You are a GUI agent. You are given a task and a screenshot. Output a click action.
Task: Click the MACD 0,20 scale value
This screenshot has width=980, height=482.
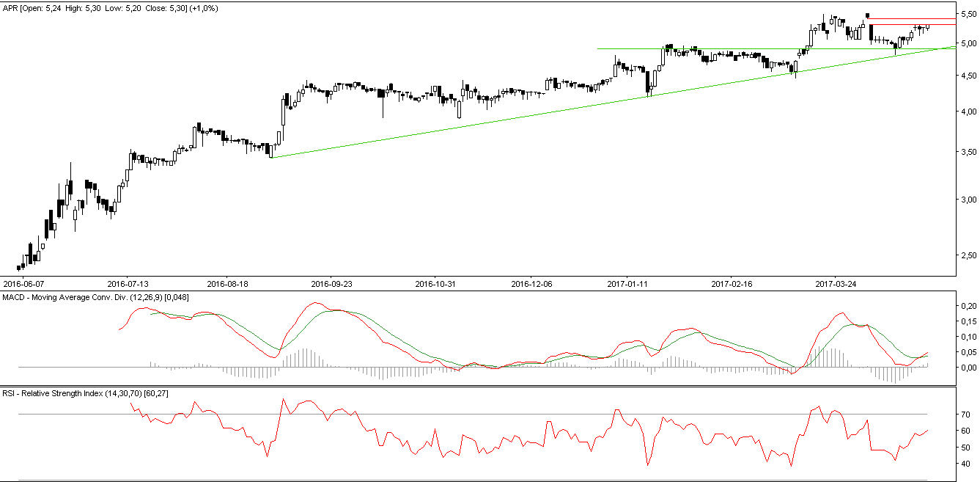968,305
